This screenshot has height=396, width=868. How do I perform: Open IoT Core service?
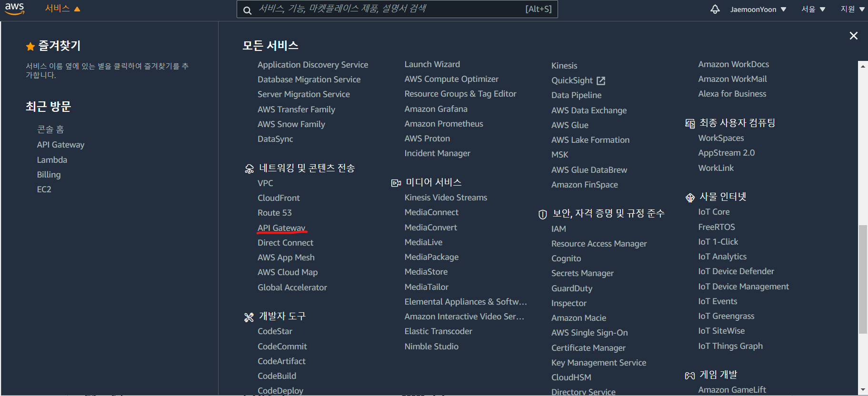(x=714, y=212)
